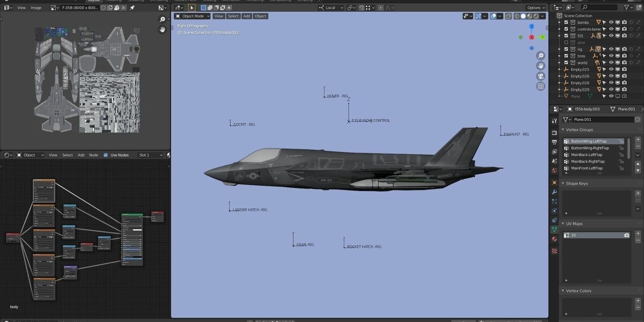Open the World properties tab icon
Viewport: 644px width, 322px height.
coord(554,171)
